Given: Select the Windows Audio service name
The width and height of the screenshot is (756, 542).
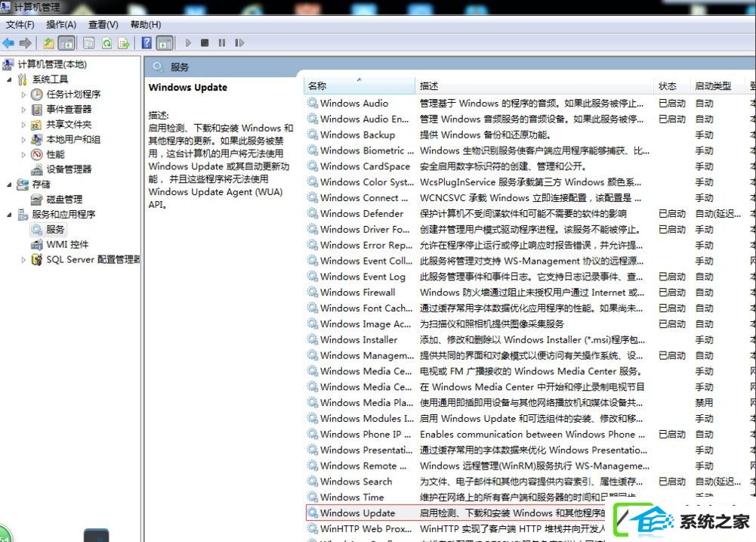Looking at the screenshot, I should click(x=354, y=104).
